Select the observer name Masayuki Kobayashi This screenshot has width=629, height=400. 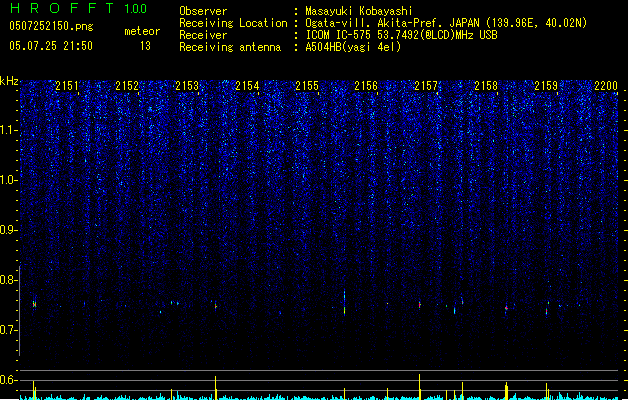click(x=359, y=11)
